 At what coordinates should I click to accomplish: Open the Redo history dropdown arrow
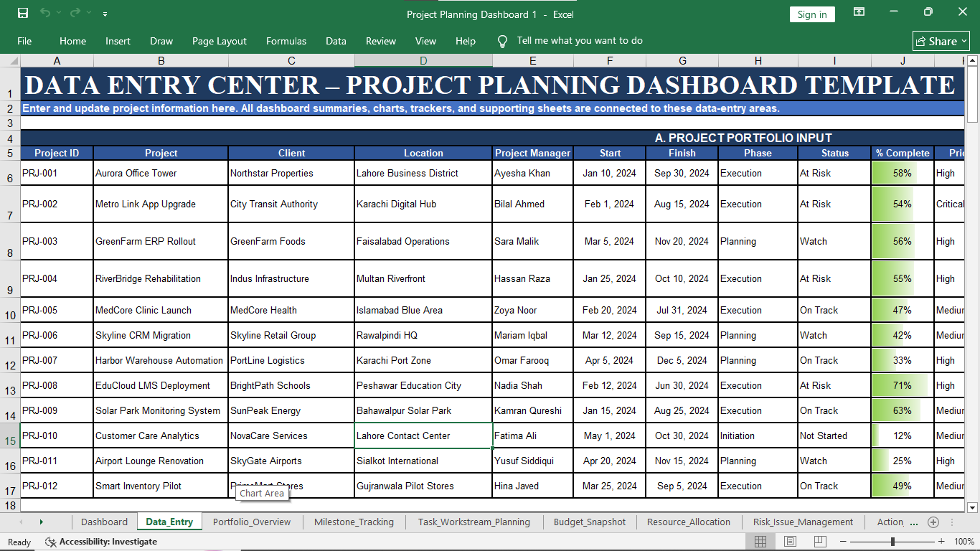click(x=89, y=14)
